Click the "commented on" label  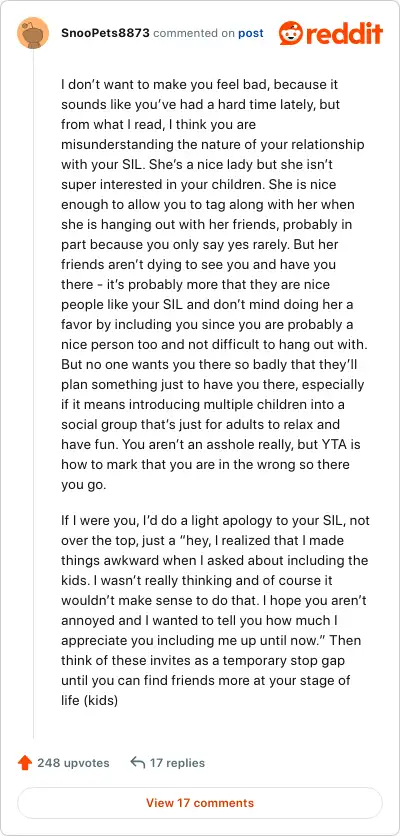pos(194,34)
